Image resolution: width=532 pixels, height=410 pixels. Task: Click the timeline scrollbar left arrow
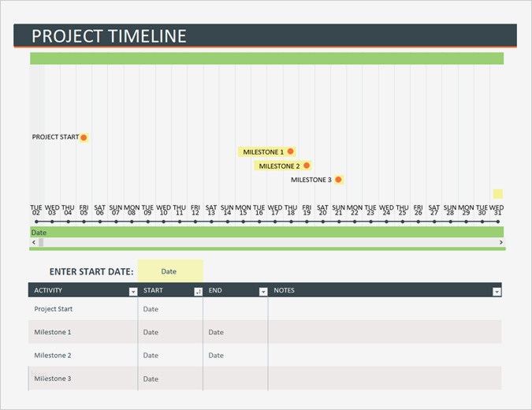coord(34,242)
